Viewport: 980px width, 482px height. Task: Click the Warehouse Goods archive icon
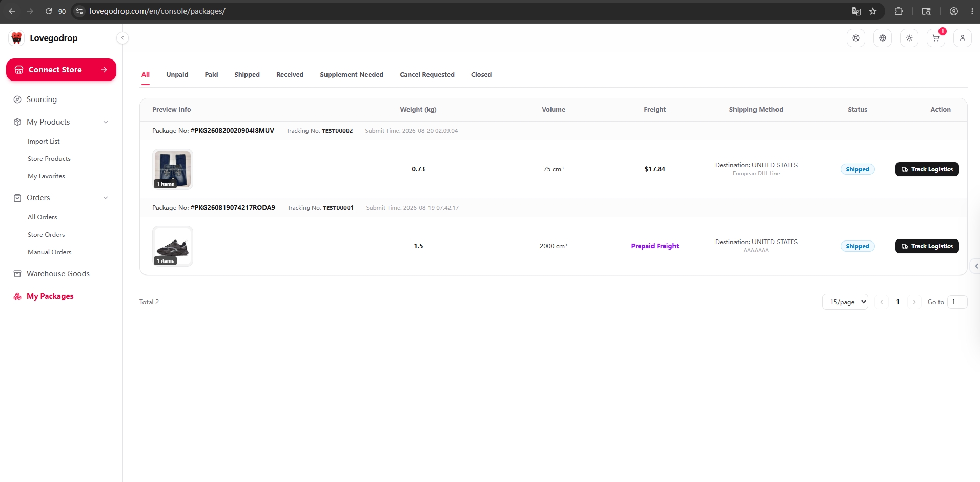17,274
